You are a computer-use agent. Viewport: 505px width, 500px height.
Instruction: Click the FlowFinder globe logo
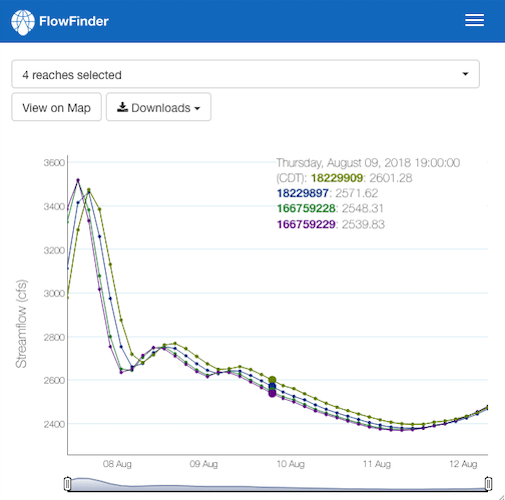coord(23,22)
